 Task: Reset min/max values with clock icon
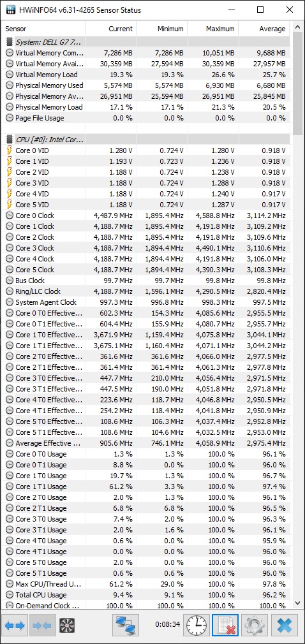(x=196, y=626)
